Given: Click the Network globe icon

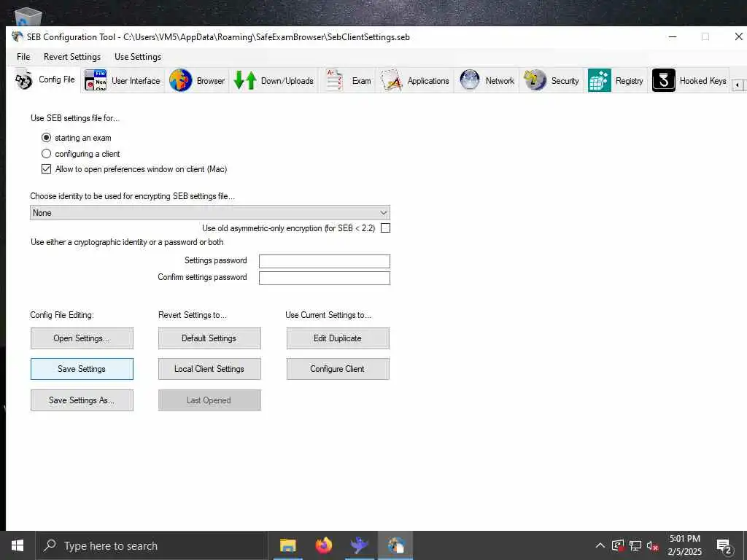Looking at the screenshot, I should [x=470, y=79].
